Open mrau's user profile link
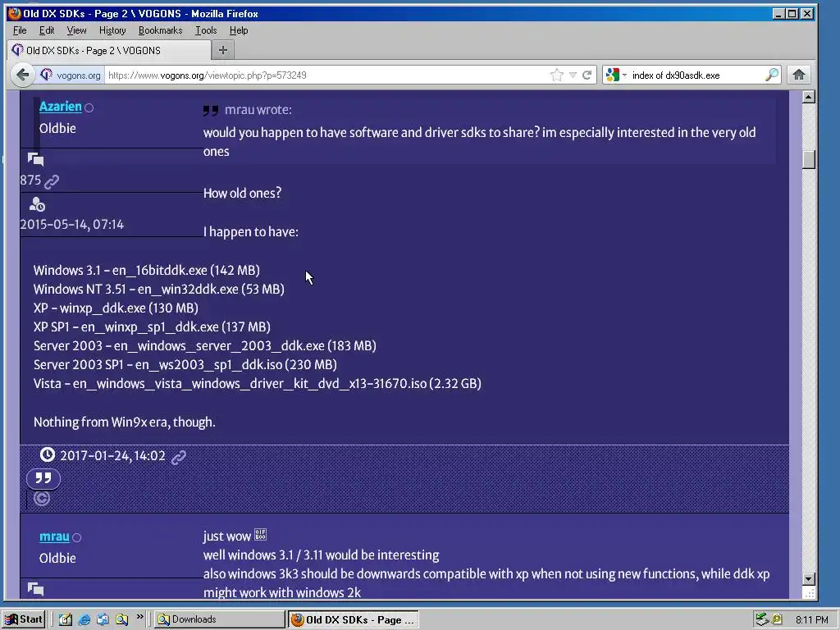 pos(54,536)
